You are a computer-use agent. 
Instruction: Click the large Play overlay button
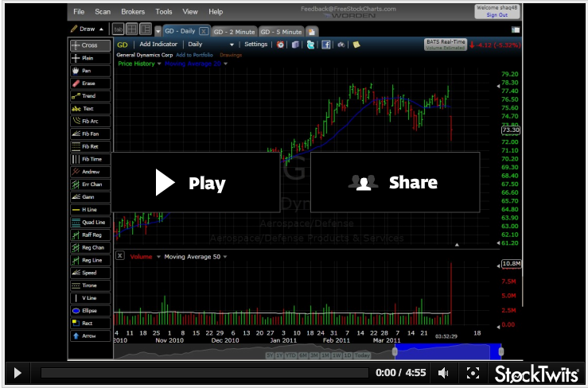point(196,183)
